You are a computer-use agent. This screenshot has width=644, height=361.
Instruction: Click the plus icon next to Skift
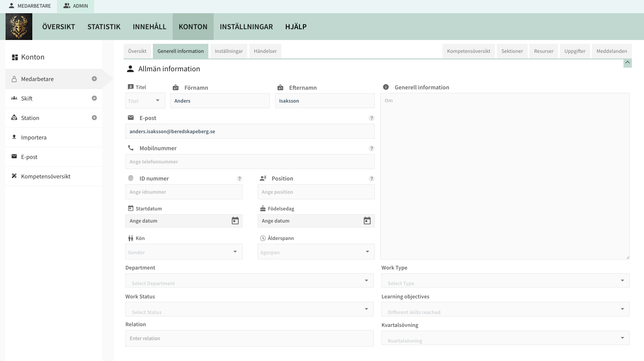(94, 98)
